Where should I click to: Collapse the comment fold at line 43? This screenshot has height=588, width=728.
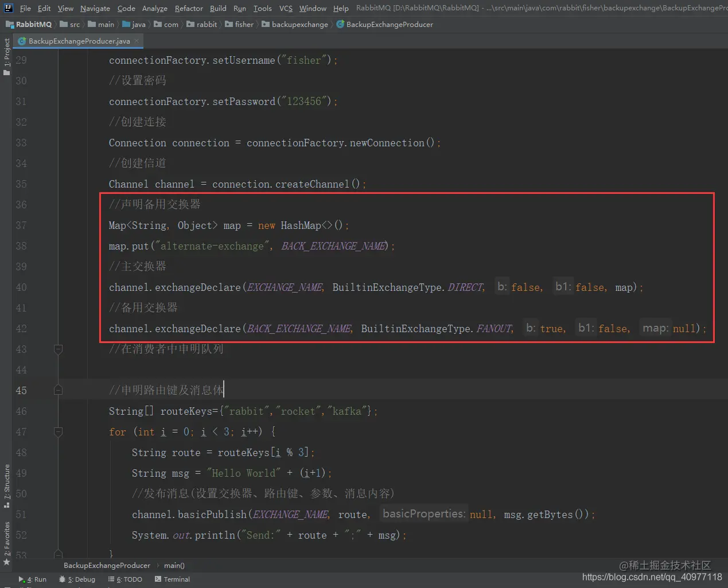(58, 349)
